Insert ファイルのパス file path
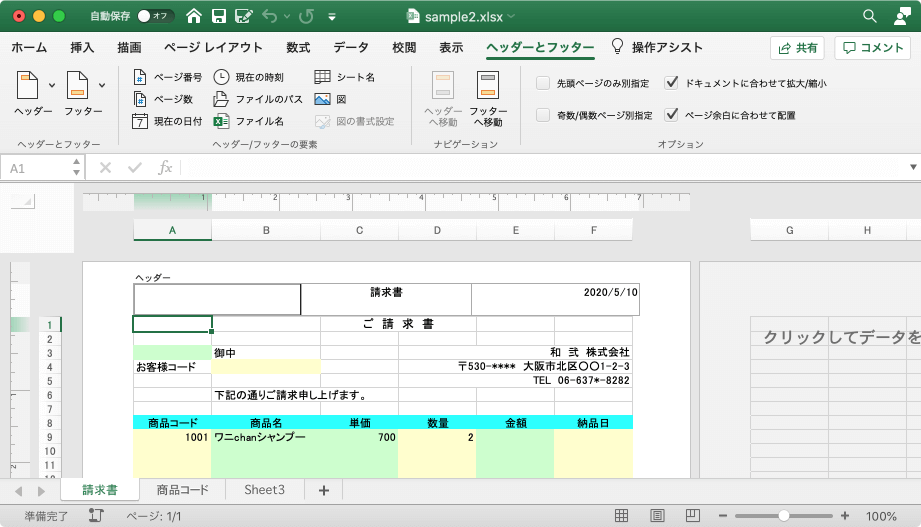 [x=258, y=99]
